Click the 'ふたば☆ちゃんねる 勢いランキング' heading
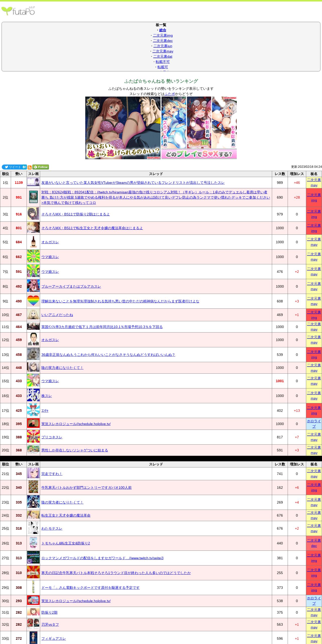Image resolution: width=322 pixels, height=644 pixels. [161, 81]
